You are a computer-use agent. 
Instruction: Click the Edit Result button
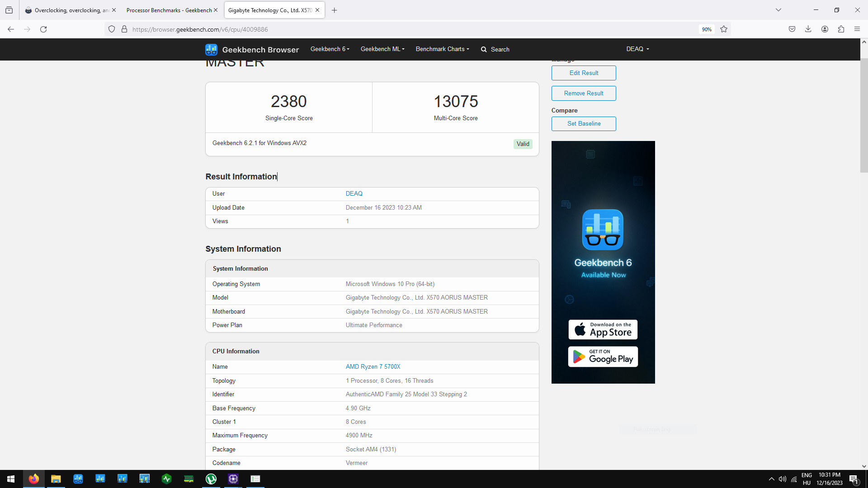(x=584, y=73)
